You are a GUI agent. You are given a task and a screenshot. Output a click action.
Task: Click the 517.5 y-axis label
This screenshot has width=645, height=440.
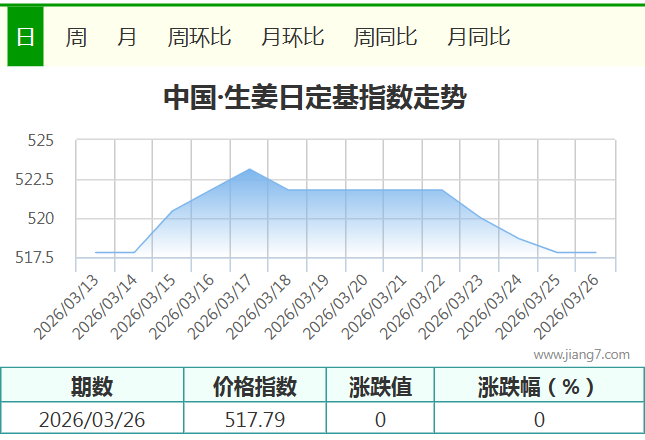(35, 258)
